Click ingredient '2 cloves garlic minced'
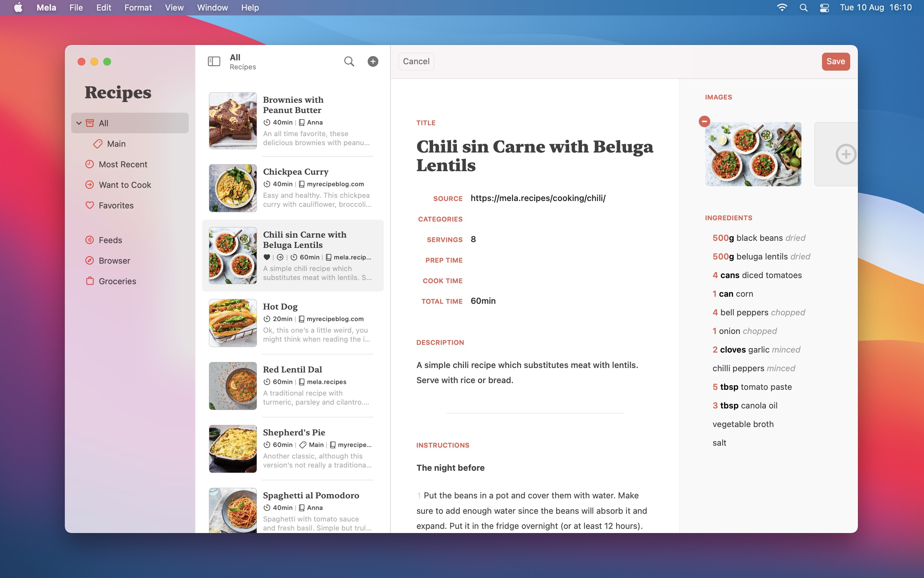 click(x=756, y=349)
